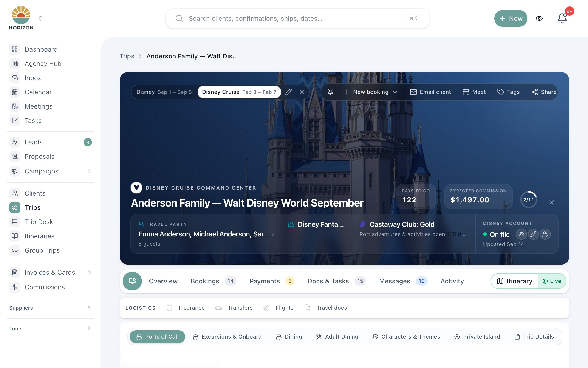Open Commissions dollar icon
This screenshot has width=588, height=368.
point(15,287)
